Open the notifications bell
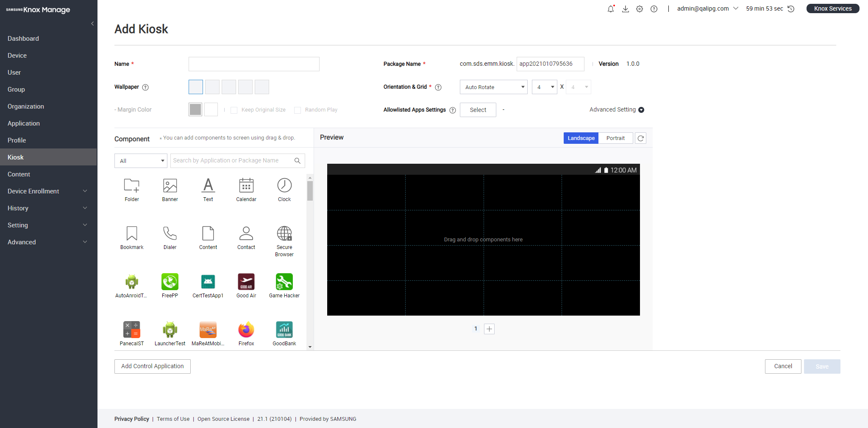This screenshot has height=428, width=868. [611, 9]
